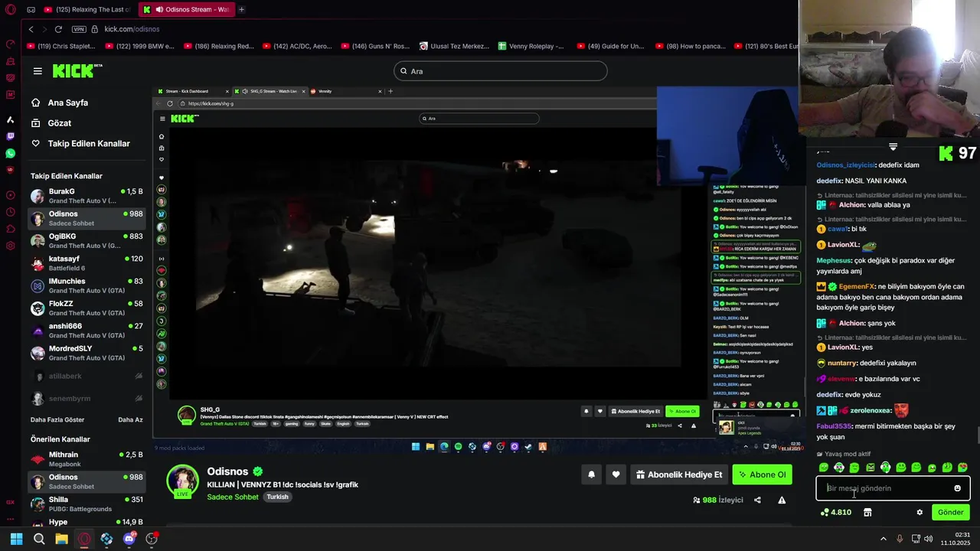The height and width of the screenshot is (551, 980).
Task: Open OgiBKG channel in sidebar
Action: pyautogui.click(x=87, y=241)
